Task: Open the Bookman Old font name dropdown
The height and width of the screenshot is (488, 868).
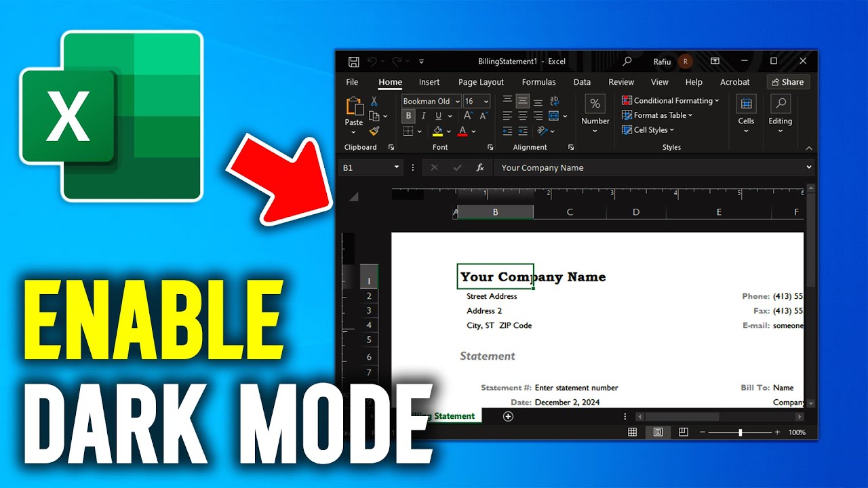Action: (x=457, y=101)
